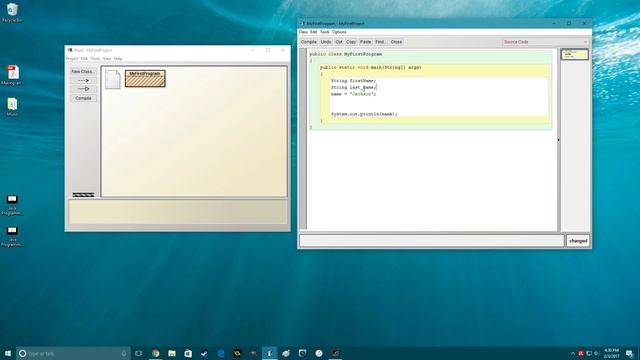Click the 'System.out.println(name);' code line
640x360 pixels.
click(x=364, y=114)
